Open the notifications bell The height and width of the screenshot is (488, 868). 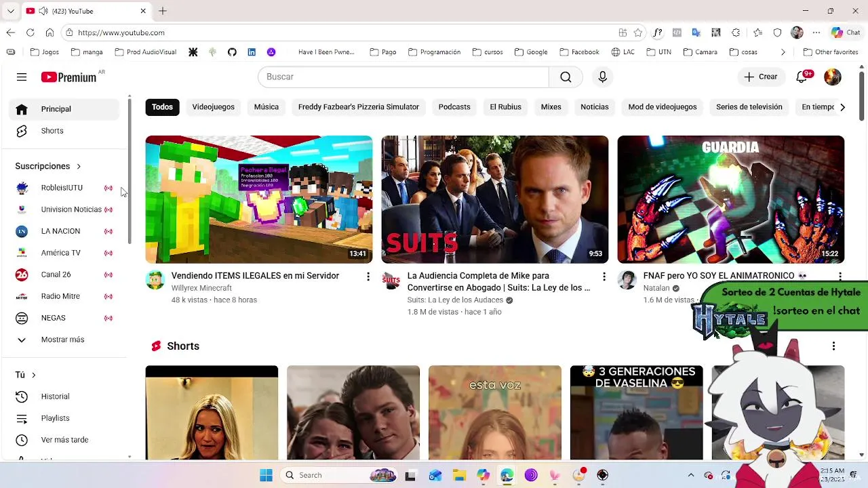click(802, 77)
